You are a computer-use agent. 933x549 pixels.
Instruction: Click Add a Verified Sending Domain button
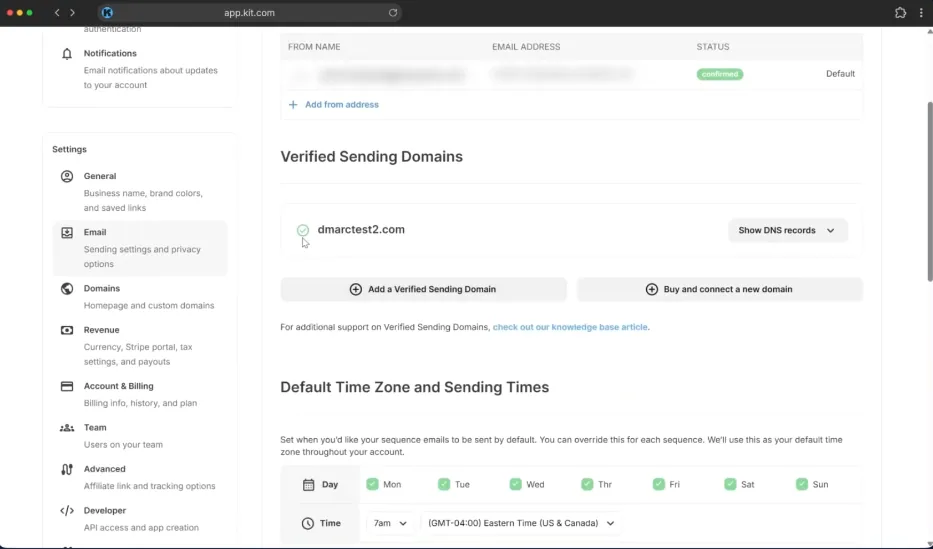[424, 289]
